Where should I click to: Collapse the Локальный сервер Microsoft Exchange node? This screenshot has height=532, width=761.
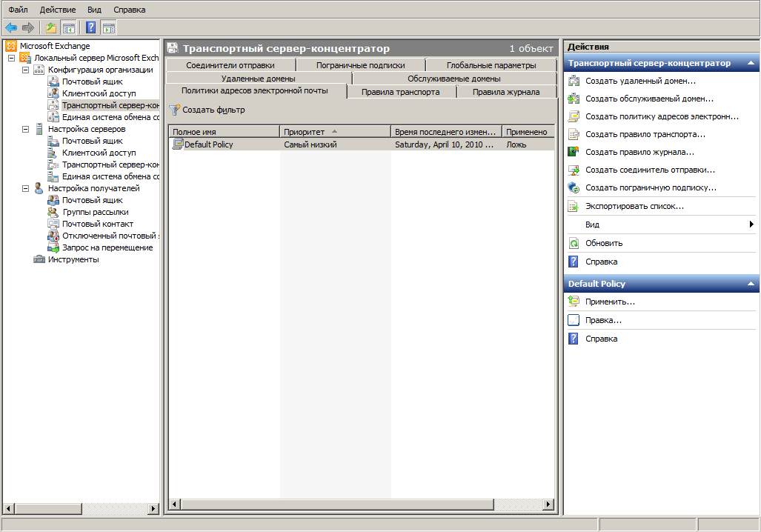[12, 59]
